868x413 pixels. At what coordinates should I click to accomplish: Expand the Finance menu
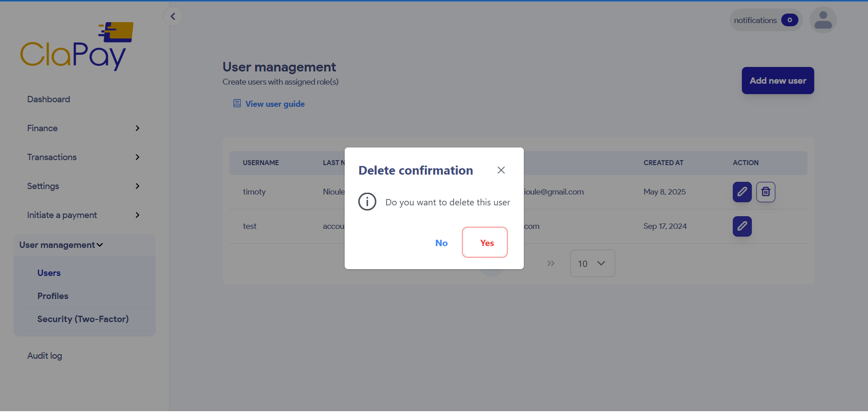[84, 128]
